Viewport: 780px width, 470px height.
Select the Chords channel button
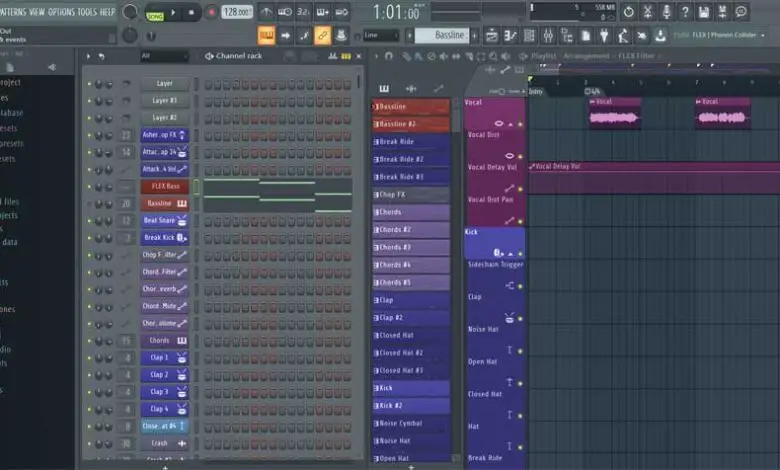[x=165, y=341]
